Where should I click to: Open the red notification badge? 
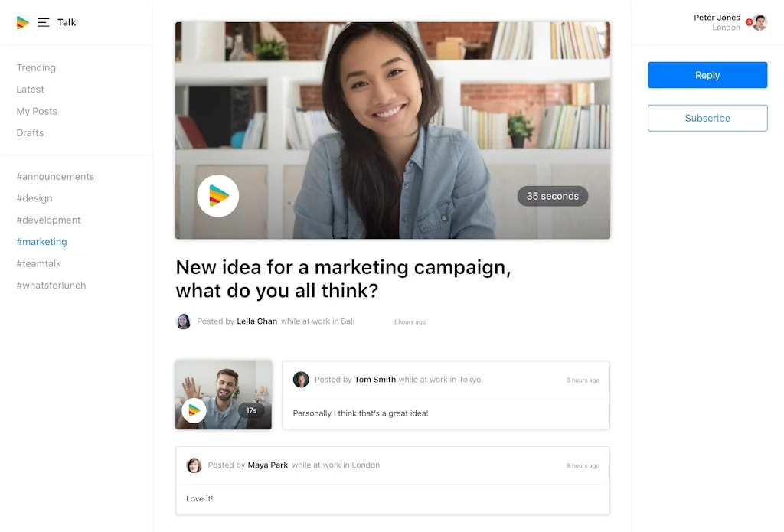749,22
